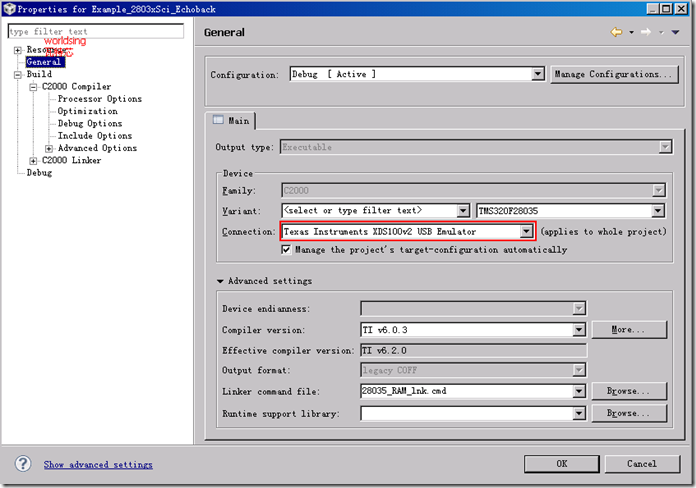The image size is (696, 488).
Task: Click the Family C2000 combo box
Action: pos(473,190)
